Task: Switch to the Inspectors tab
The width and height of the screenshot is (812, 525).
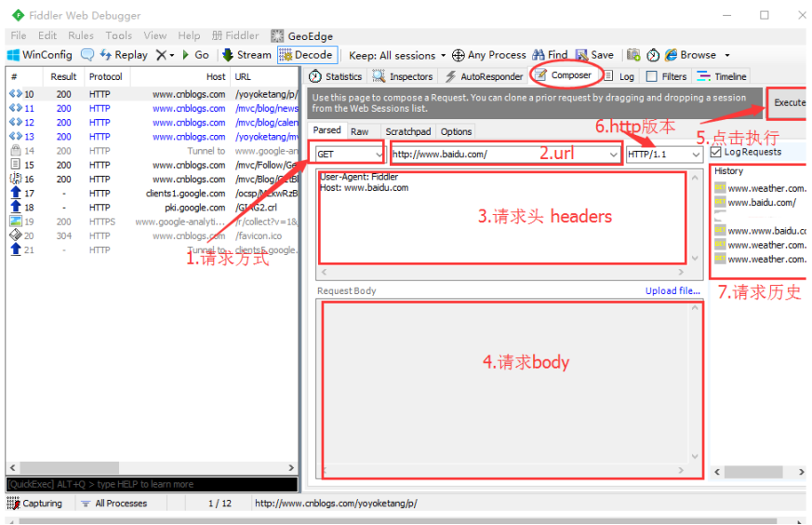Action: [x=403, y=76]
